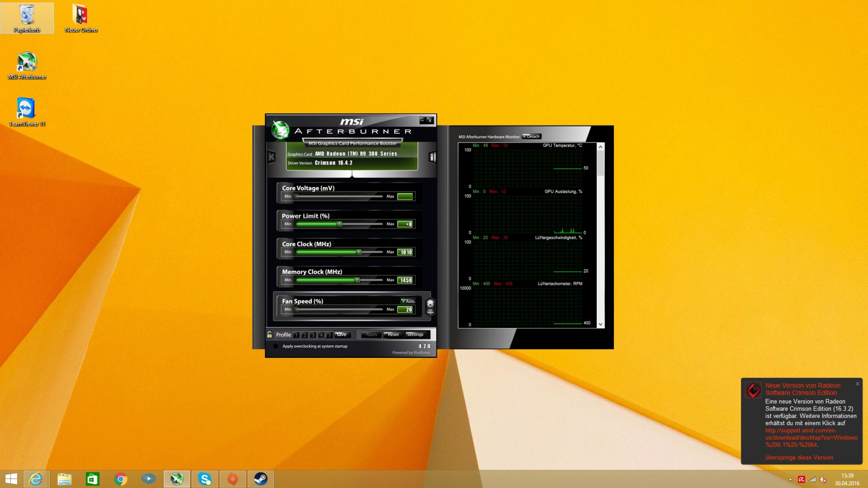Select profile slot 5
868x488 pixels.
[x=329, y=335]
